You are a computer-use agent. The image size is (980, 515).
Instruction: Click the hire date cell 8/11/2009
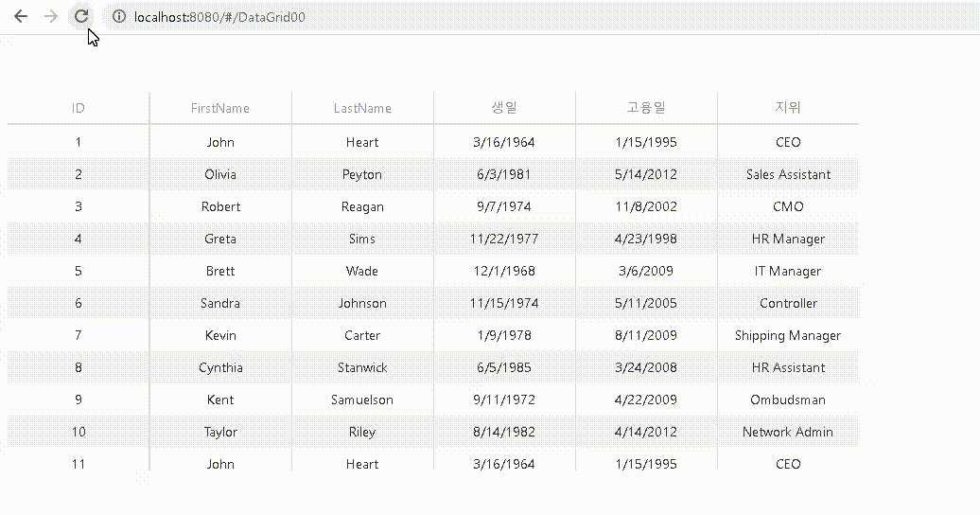pyautogui.click(x=646, y=335)
